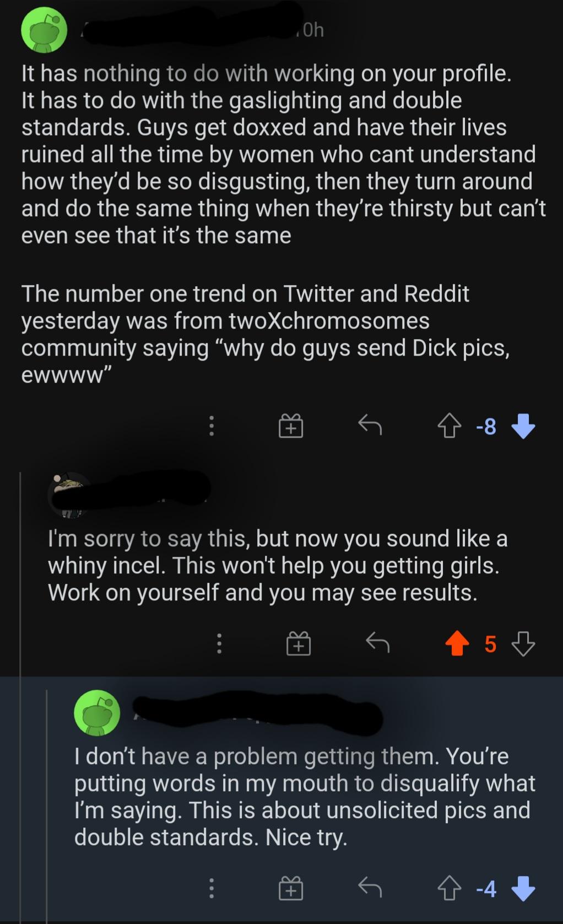View the second commenter's avatar profile
563x924 pixels.
[x=69, y=495]
